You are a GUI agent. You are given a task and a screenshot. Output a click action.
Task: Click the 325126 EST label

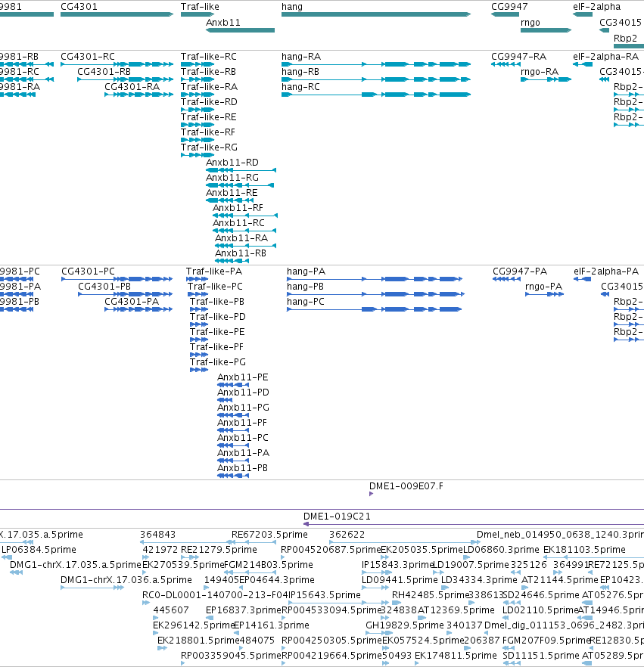coord(529,565)
